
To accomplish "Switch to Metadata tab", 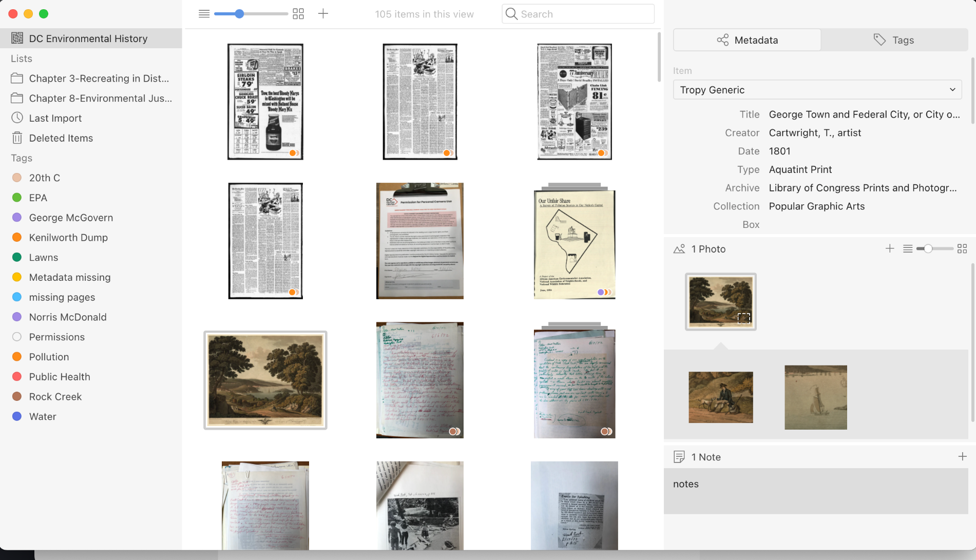I will click(x=747, y=40).
